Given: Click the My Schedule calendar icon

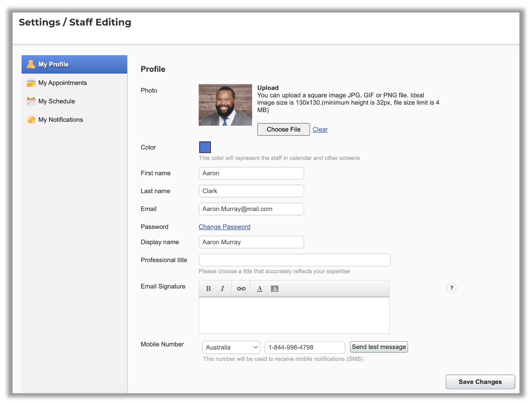Looking at the screenshot, I should 31,101.
